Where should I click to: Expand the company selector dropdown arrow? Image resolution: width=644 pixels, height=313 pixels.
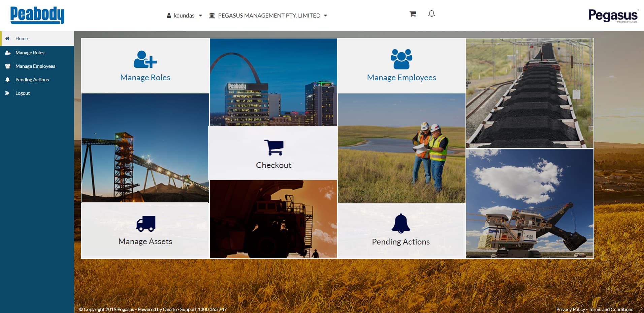pyautogui.click(x=325, y=16)
